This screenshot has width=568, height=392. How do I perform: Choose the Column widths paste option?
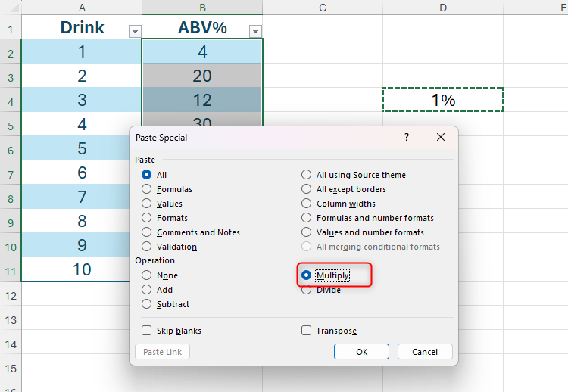coord(307,204)
